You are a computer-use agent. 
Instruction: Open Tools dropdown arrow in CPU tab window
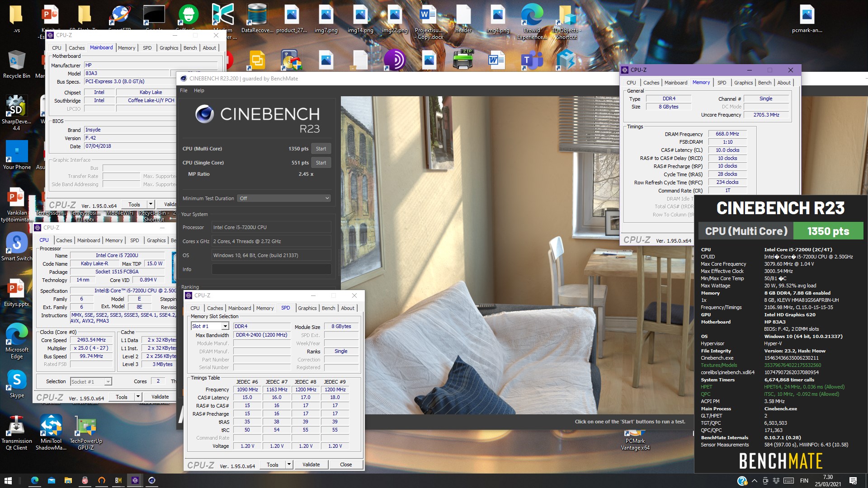click(x=138, y=397)
